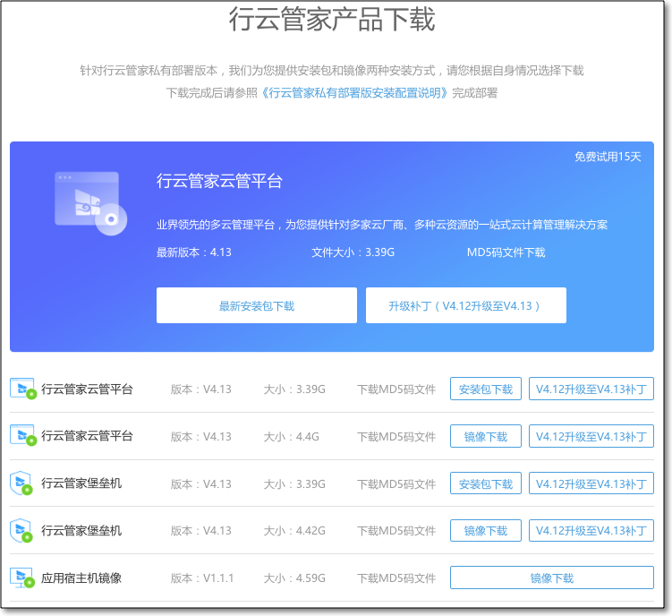Click 下载MD5码文件 in 云管平台 3.39G row
This screenshot has height=616, width=672.
[396, 389]
